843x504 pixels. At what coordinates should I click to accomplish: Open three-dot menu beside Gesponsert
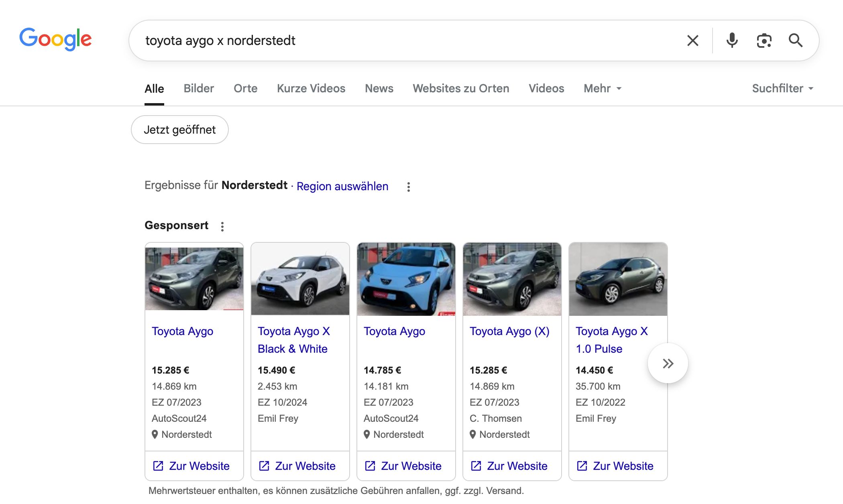coord(222,226)
